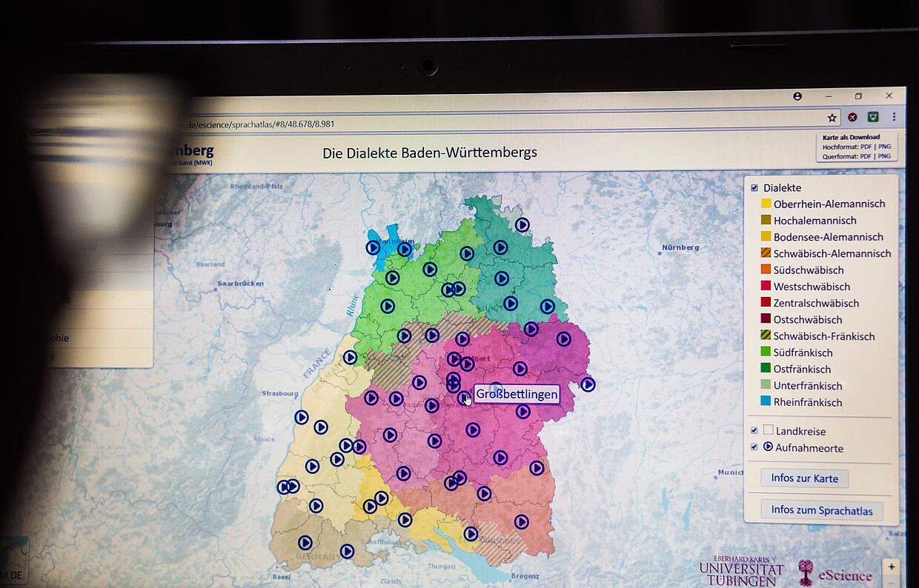Zoom in the map with plus button
Viewport: 919px width, 588px height.
tap(892, 567)
